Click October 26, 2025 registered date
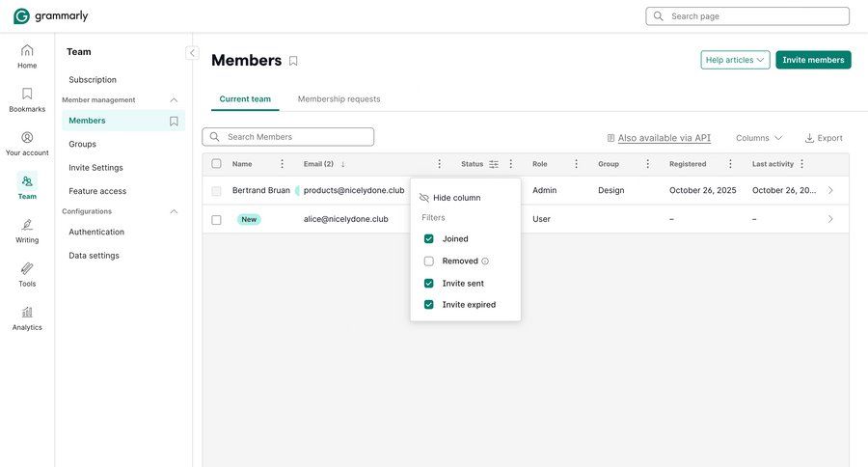 (702, 190)
